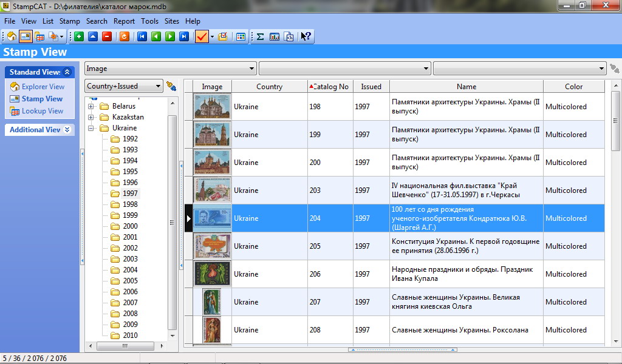The width and height of the screenshot is (622, 364).
Task: Sort by the Issued column header
Action: pos(371,86)
